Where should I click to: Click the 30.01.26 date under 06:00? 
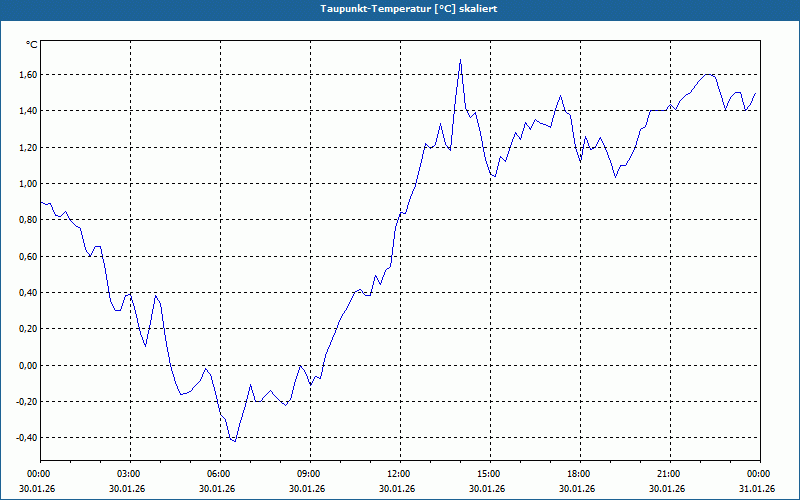pos(218,489)
